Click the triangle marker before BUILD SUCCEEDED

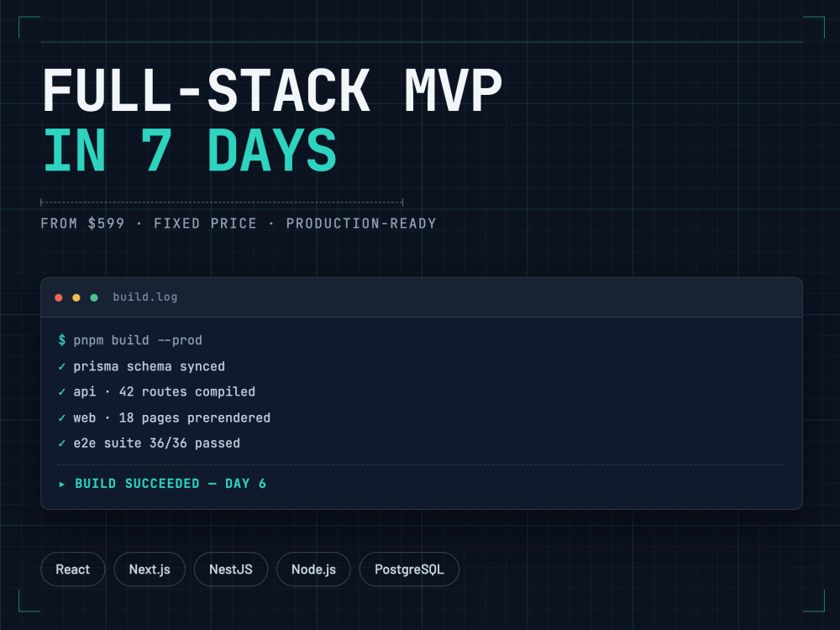62,485
